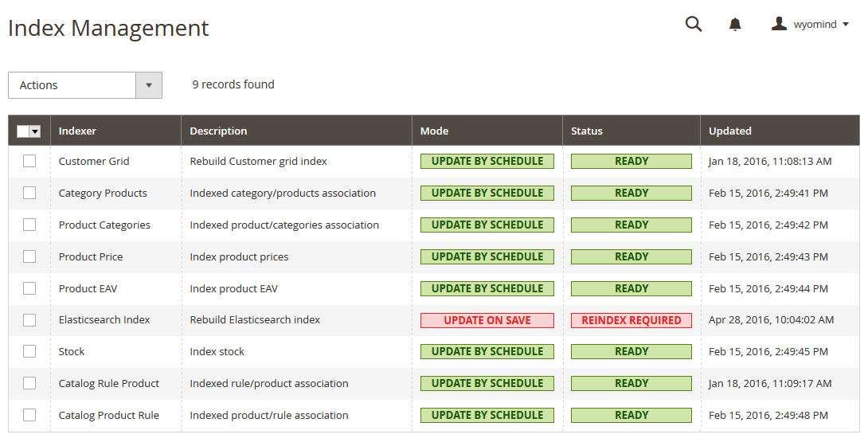Click the Mode column header
The height and width of the screenshot is (442, 868).
[435, 131]
